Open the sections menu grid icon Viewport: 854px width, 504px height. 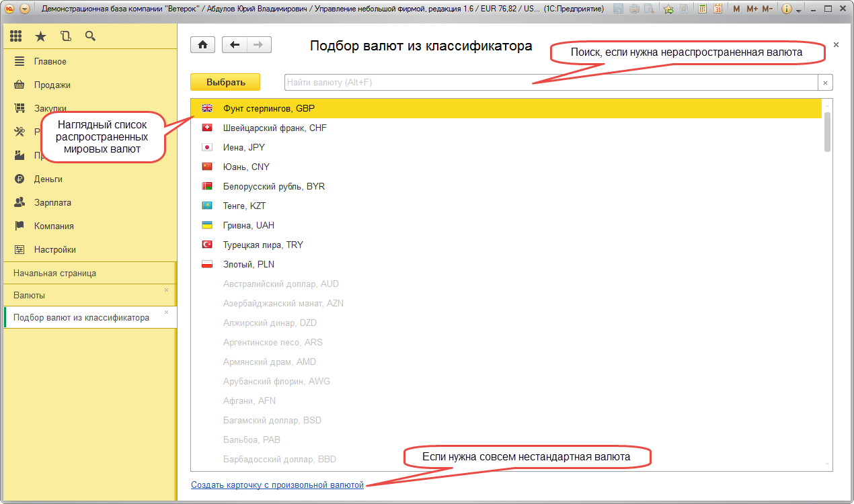16,36
